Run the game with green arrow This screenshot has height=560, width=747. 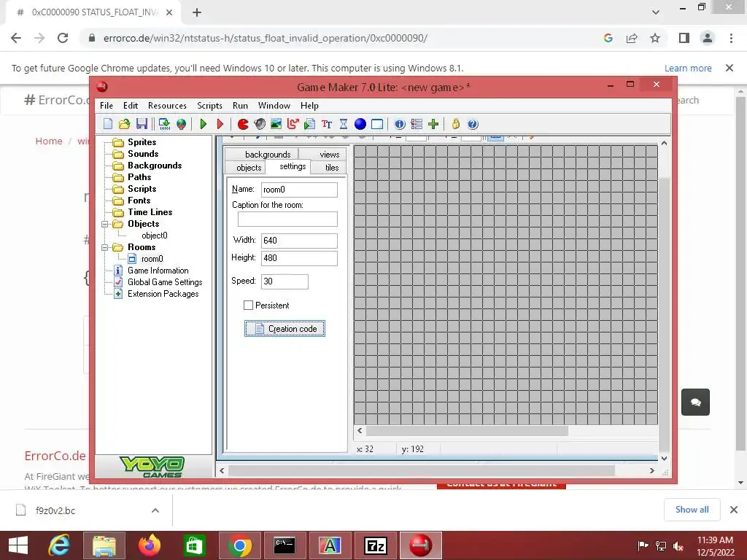(x=204, y=124)
